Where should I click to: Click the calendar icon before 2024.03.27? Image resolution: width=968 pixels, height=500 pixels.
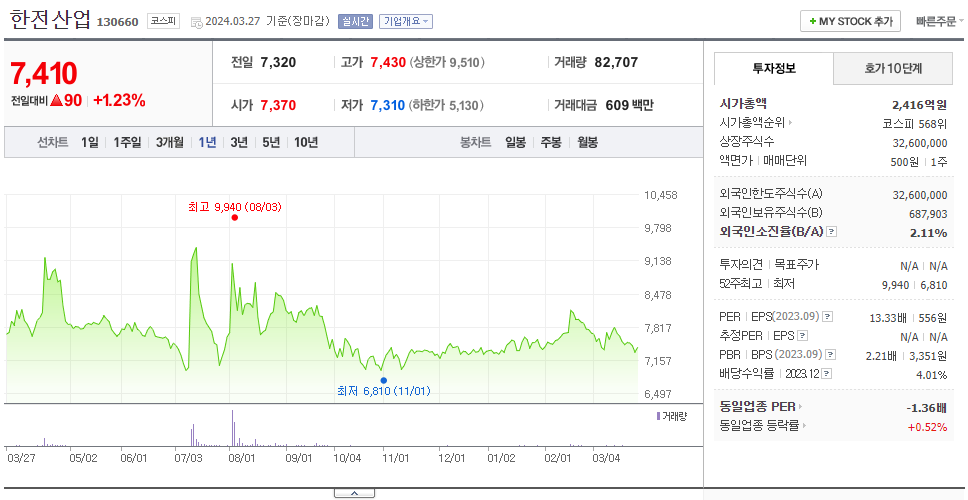(x=196, y=22)
